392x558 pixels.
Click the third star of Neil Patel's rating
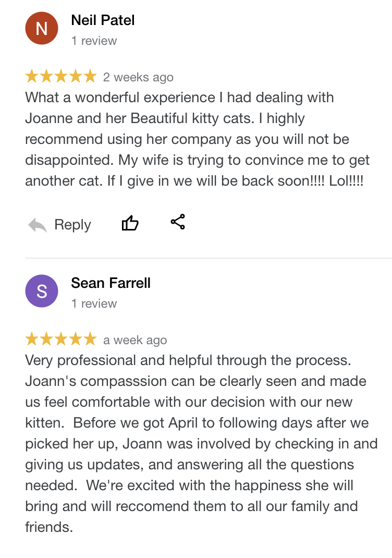click(61, 77)
